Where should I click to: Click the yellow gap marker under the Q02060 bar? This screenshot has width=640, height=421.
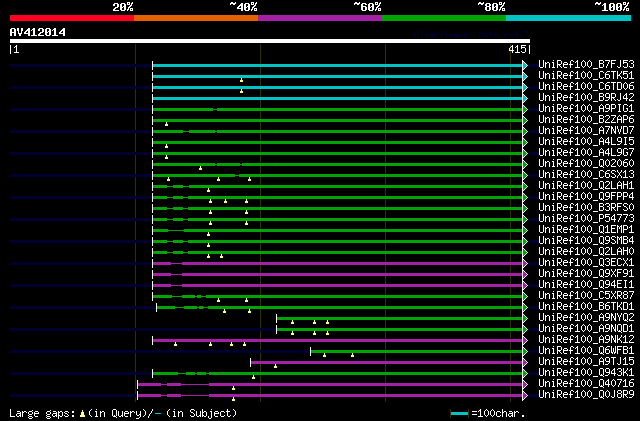point(200,168)
